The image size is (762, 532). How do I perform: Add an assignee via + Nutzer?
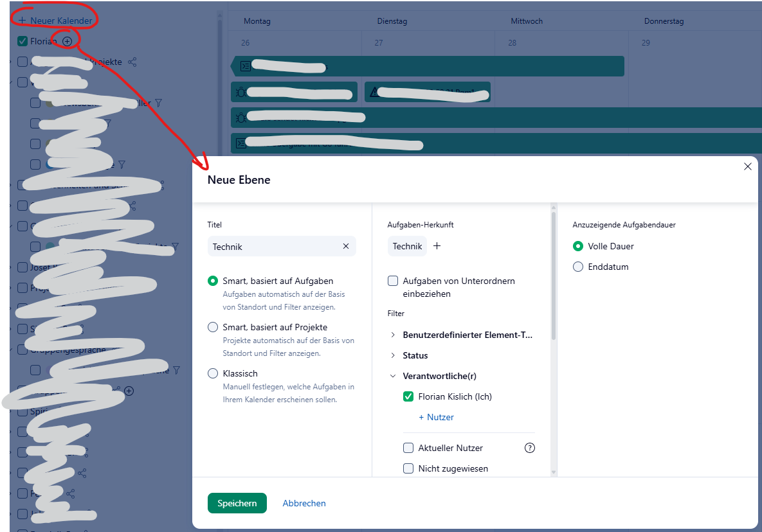[x=436, y=417]
